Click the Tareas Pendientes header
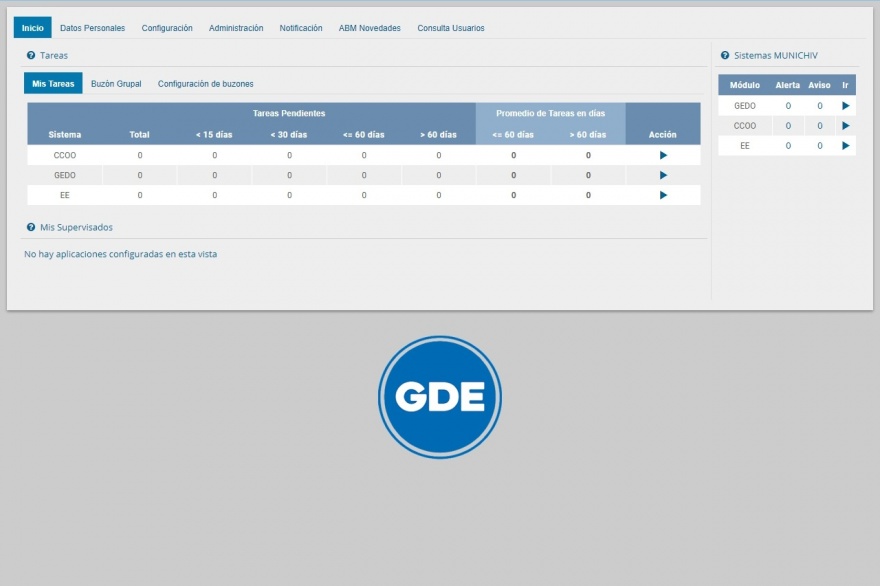The width and height of the screenshot is (880, 586). tap(288, 113)
